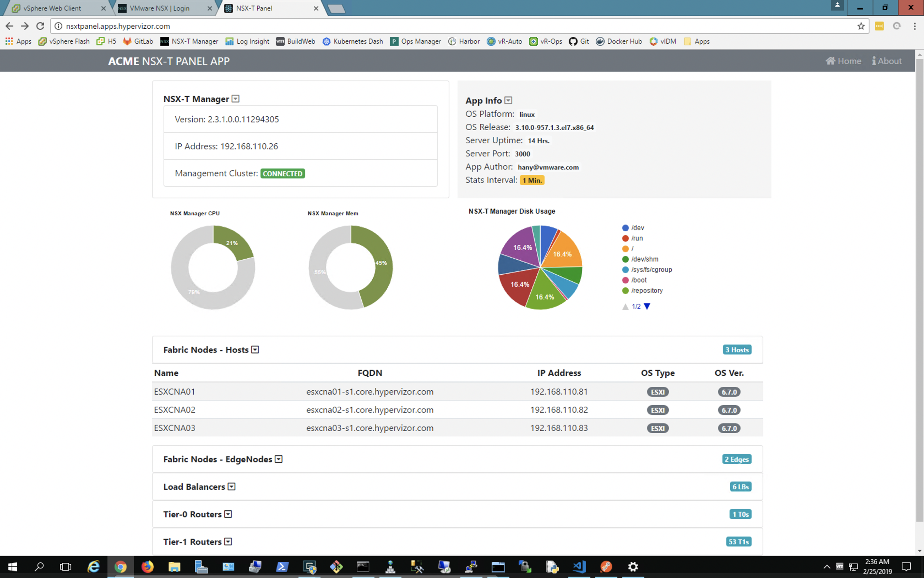
Task: Expand the Tier-0 Routers section
Action: pos(228,514)
